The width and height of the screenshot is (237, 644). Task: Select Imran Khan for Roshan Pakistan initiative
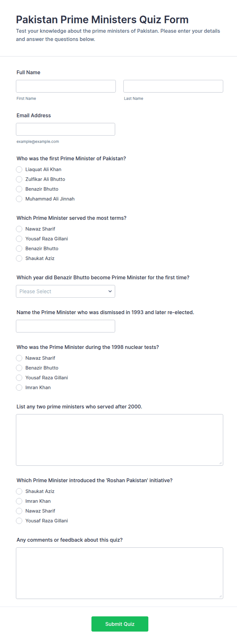[x=19, y=501]
